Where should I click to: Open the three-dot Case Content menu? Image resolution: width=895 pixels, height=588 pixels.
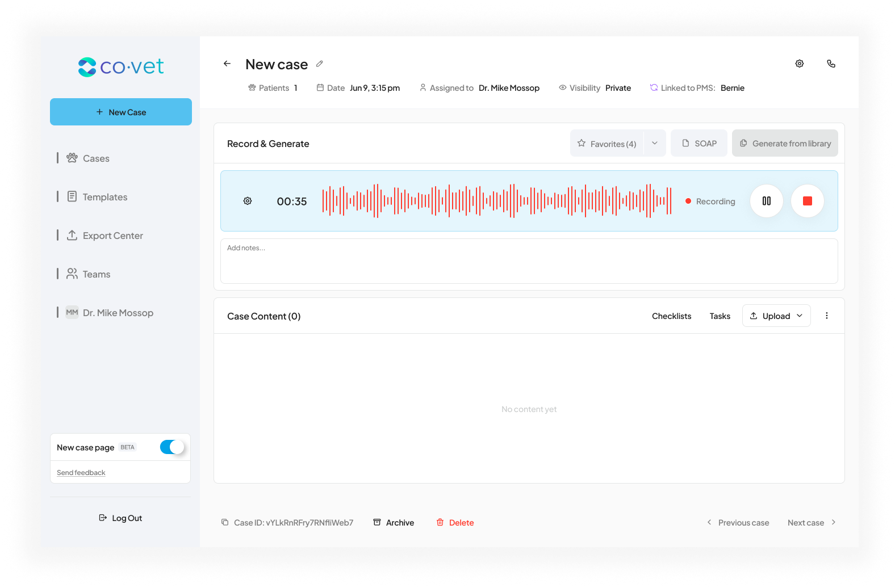click(827, 316)
